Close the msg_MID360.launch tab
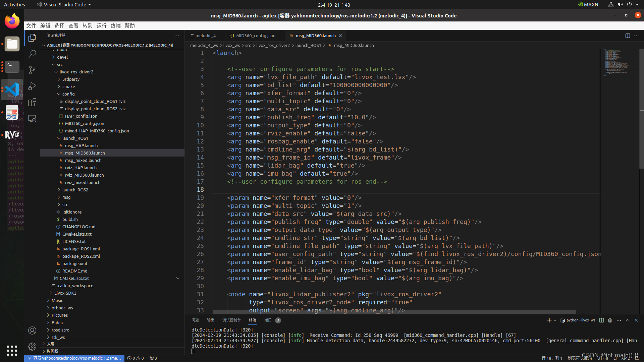Viewport: 644px width, 362px height. coord(340,36)
